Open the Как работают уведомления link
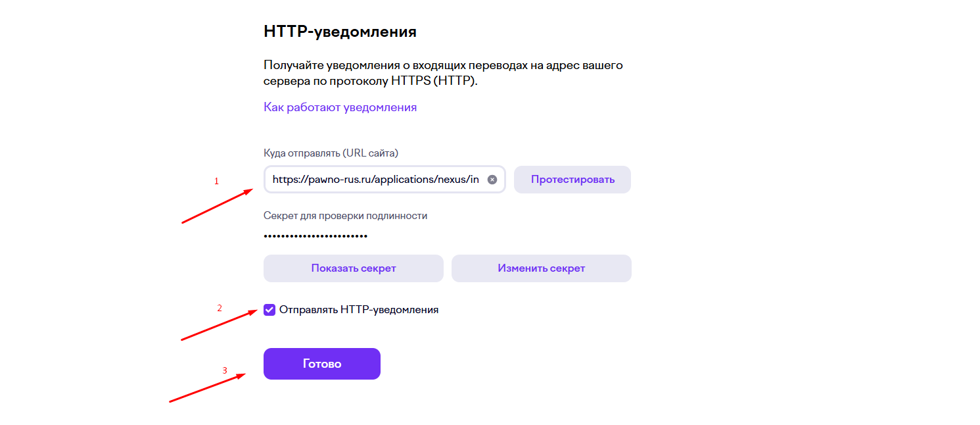 click(340, 107)
